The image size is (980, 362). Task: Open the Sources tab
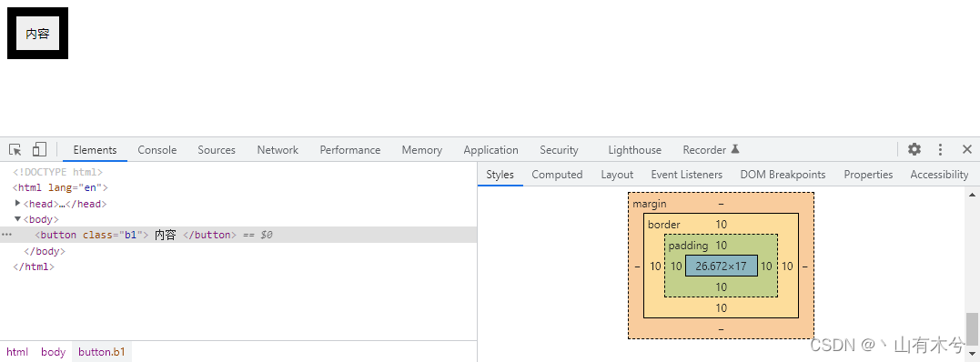(217, 150)
